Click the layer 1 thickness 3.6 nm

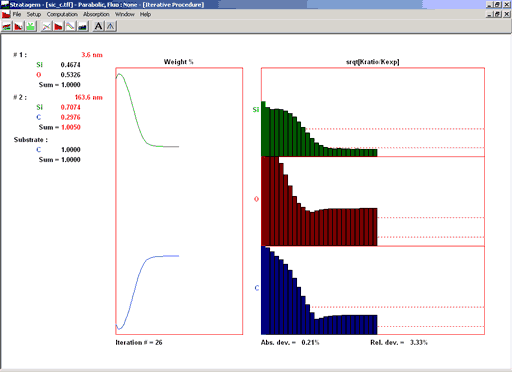coord(92,55)
